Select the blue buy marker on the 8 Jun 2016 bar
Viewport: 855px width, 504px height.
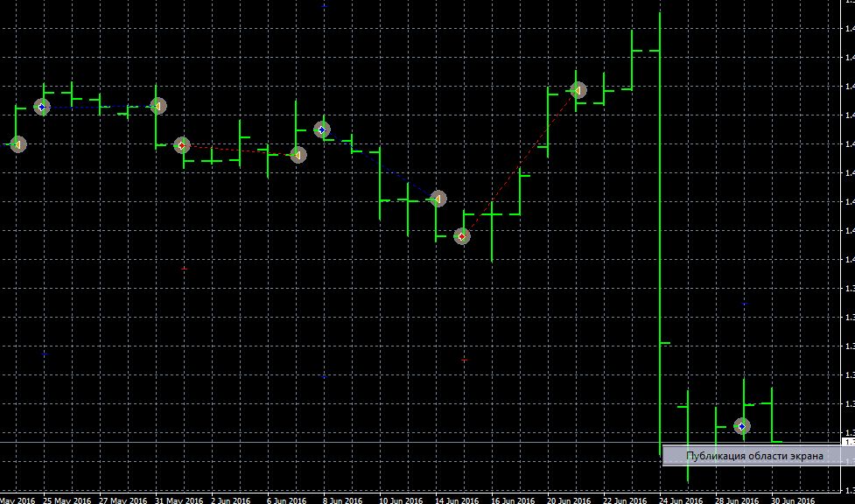coord(322,129)
